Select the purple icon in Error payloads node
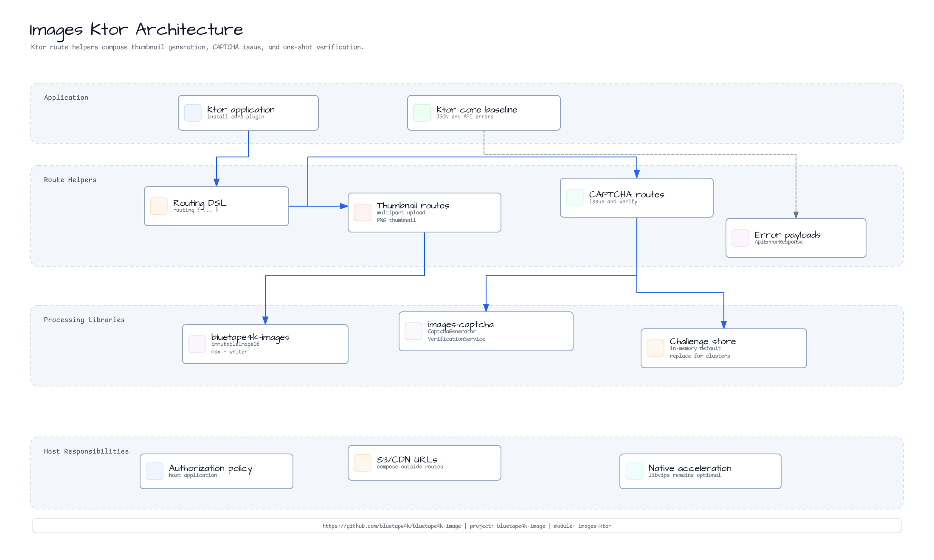The image size is (934, 560). pos(740,238)
